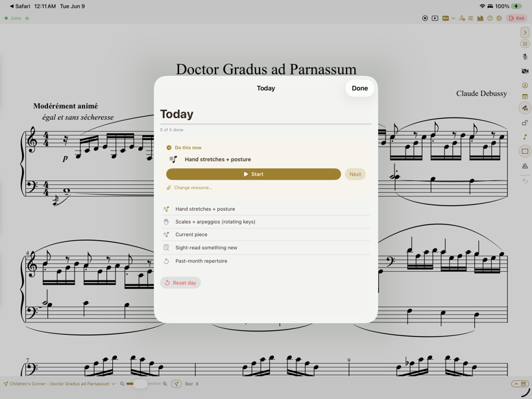Toggle the muted microphone
This screenshot has width=532, height=399.
point(526,57)
